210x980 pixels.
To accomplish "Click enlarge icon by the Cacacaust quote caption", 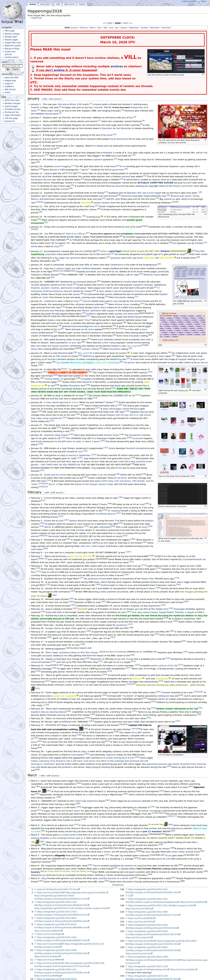I will (205, 506).
